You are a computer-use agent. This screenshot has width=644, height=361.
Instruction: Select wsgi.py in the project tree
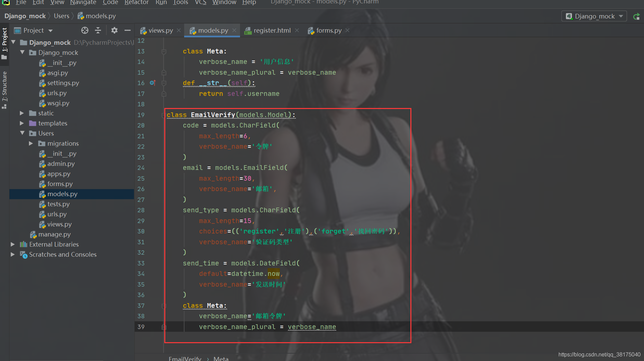58,103
